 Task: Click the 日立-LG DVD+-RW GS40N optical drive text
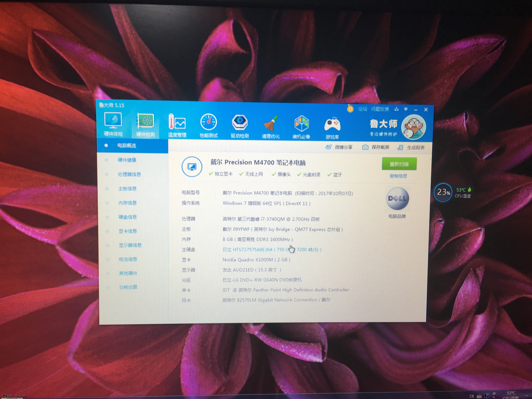(x=262, y=280)
